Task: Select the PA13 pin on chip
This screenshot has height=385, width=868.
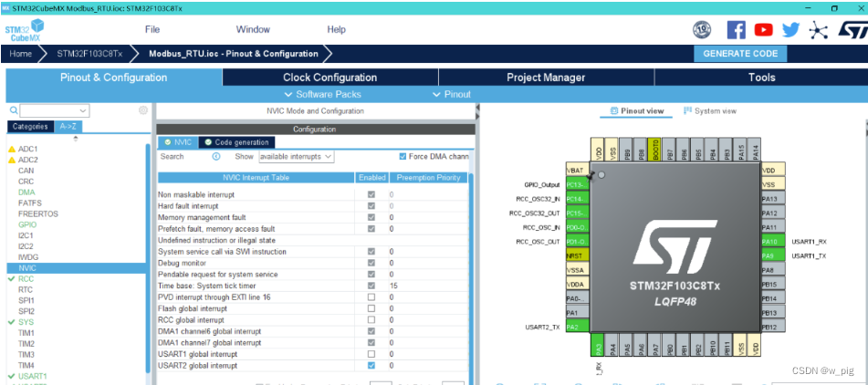Action: pyautogui.click(x=773, y=199)
